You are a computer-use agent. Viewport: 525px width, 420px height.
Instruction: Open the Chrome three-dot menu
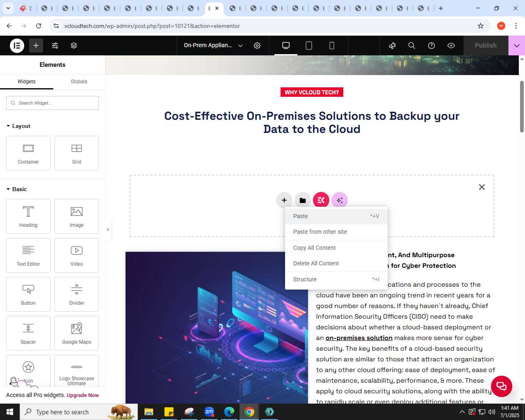(516, 26)
